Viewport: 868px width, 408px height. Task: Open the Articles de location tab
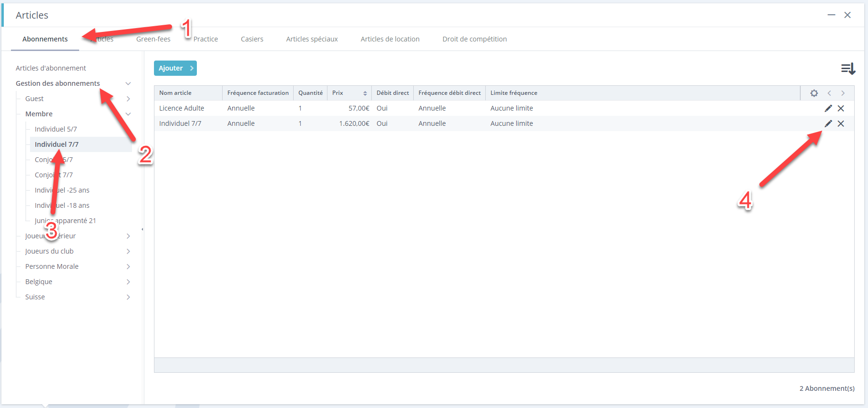[390, 39]
